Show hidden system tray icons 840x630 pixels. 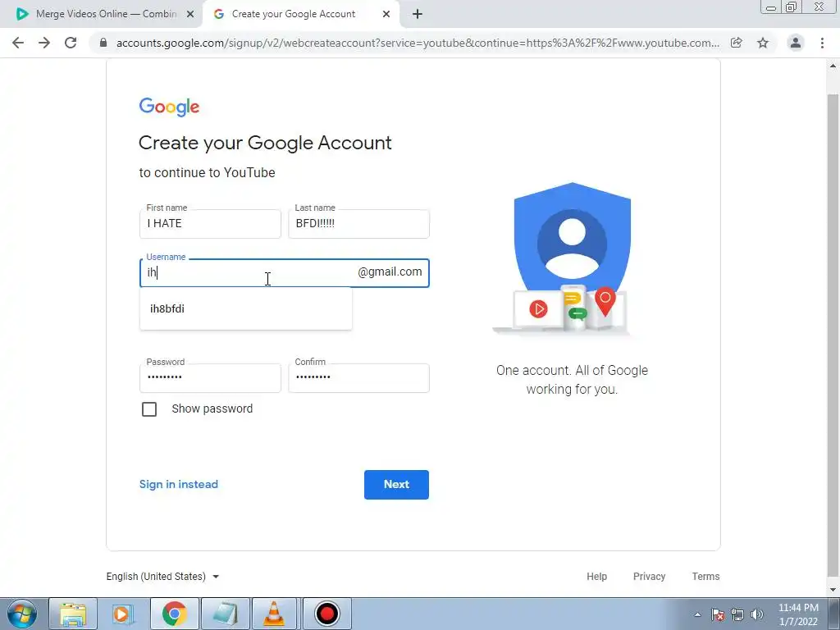coord(697,615)
